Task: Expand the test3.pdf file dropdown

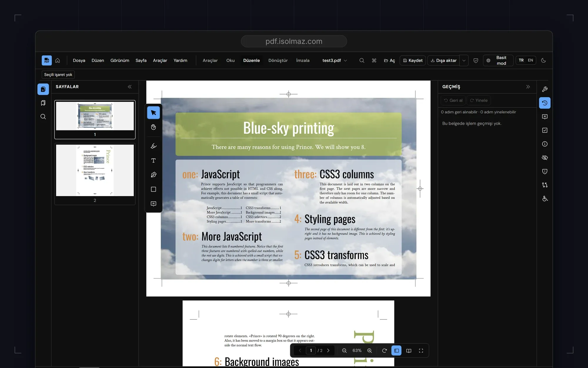Action: 335,60
